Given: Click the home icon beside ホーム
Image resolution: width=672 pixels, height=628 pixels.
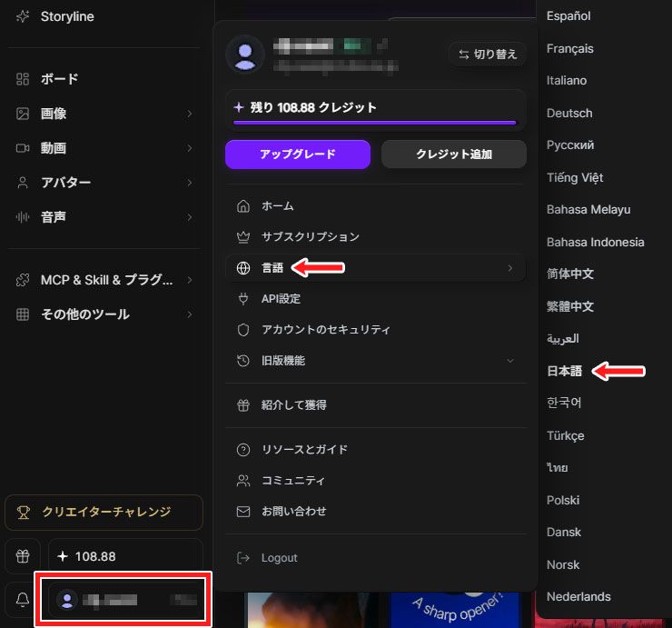Looking at the screenshot, I should [243, 206].
